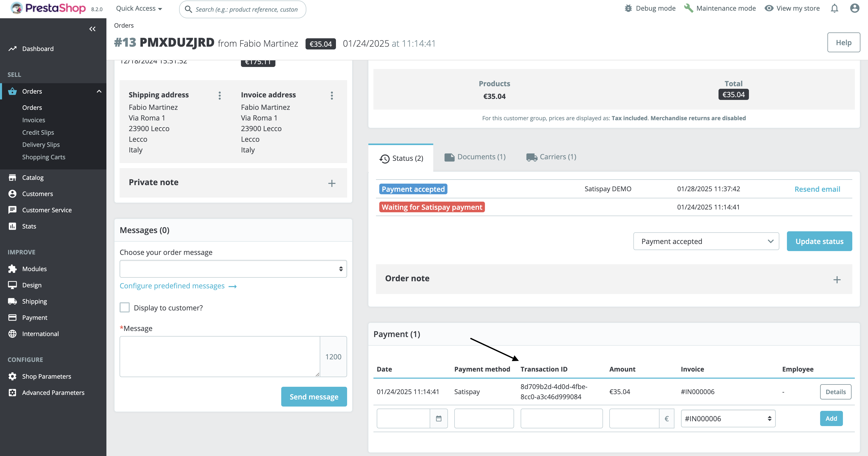Switch to the Carriers (1) tab
The height and width of the screenshot is (456, 868).
[x=551, y=157]
